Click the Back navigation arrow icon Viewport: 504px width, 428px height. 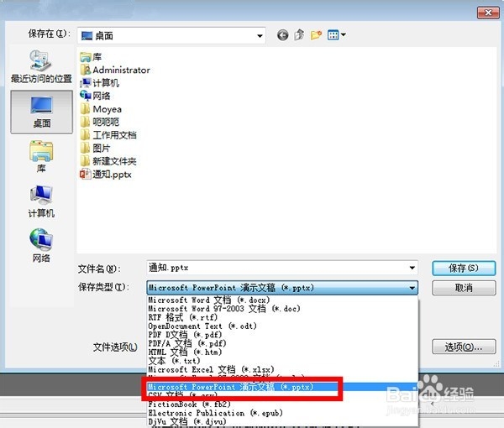[x=282, y=35]
